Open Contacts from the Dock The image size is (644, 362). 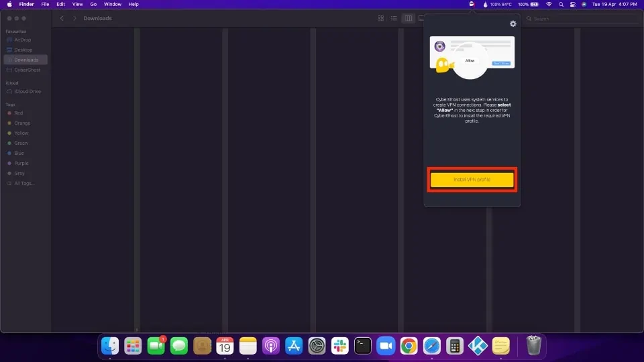point(202,346)
